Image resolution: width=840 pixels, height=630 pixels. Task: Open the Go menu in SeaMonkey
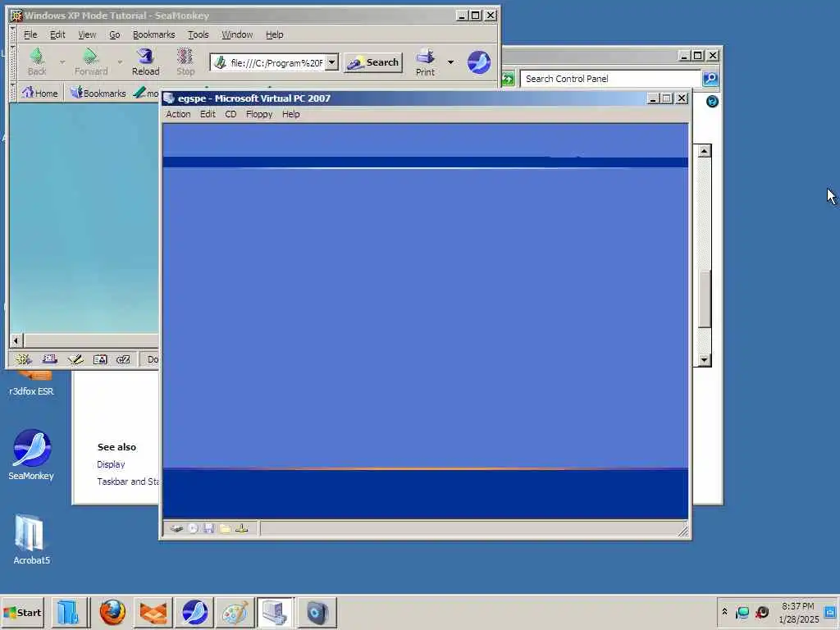tap(115, 34)
